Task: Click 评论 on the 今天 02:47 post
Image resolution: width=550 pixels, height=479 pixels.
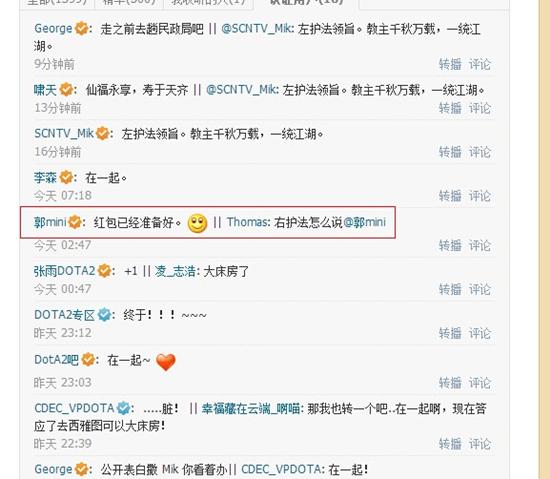Action: (x=479, y=246)
